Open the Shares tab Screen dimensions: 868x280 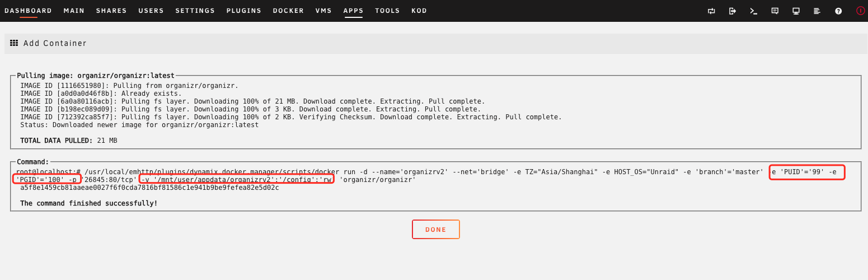(111, 11)
